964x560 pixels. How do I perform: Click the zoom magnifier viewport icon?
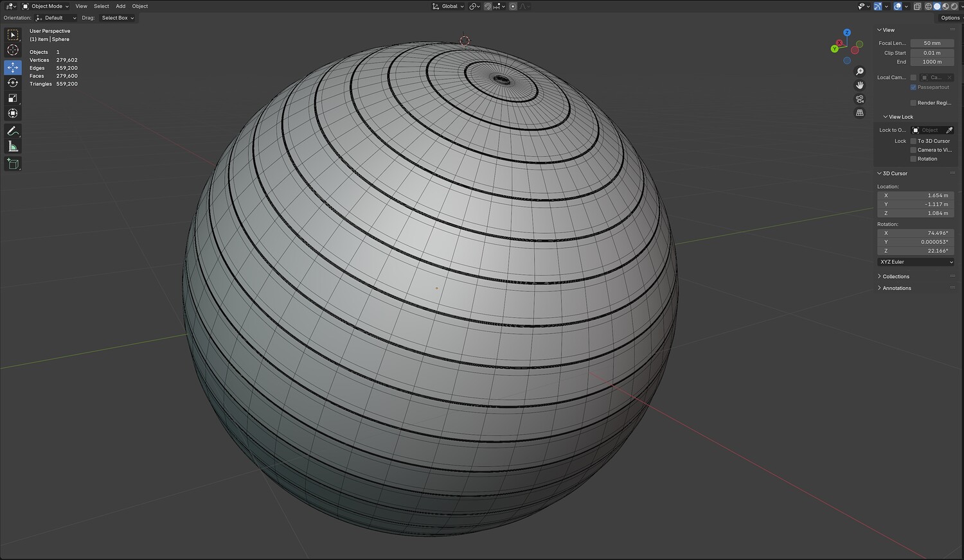click(860, 71)
